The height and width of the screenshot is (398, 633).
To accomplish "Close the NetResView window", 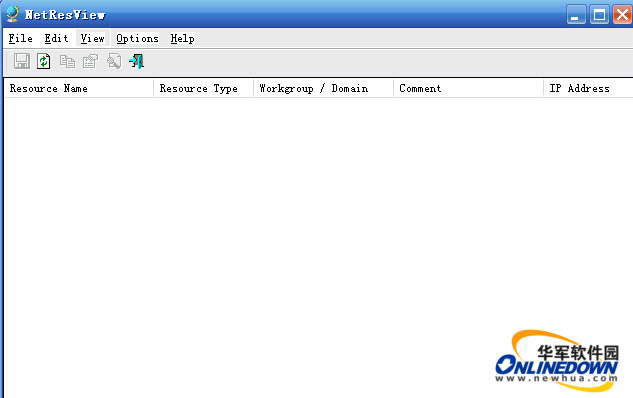I will click(x=623, y=15).
